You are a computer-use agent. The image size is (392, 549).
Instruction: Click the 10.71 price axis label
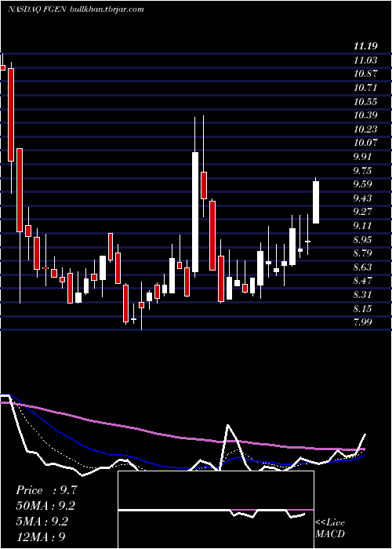point(365,88)
